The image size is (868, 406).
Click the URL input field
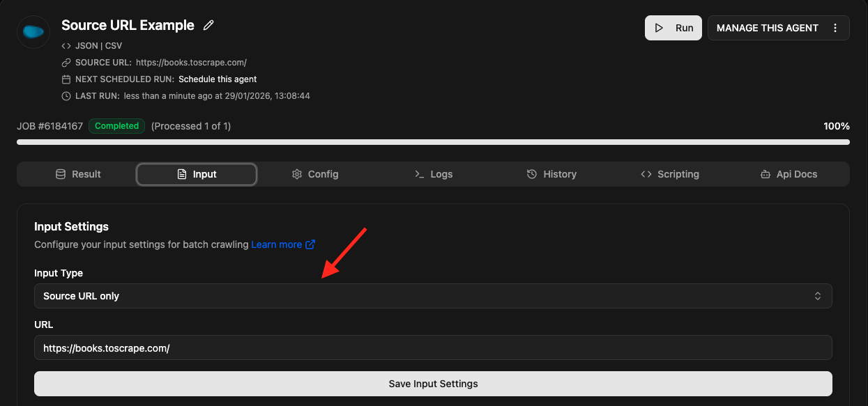point(432,348)
